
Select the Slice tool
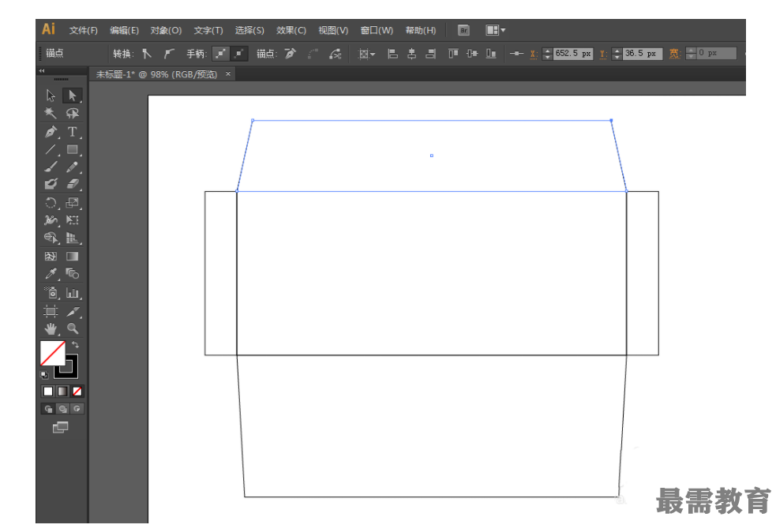(x=73, y=311)
